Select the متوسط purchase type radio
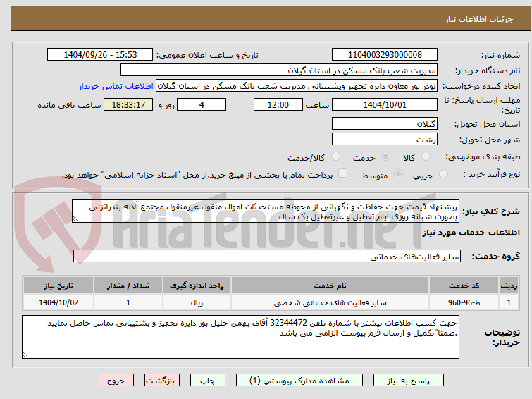The image size is (532, 399). pyautogui.click(x=398, y=174)
